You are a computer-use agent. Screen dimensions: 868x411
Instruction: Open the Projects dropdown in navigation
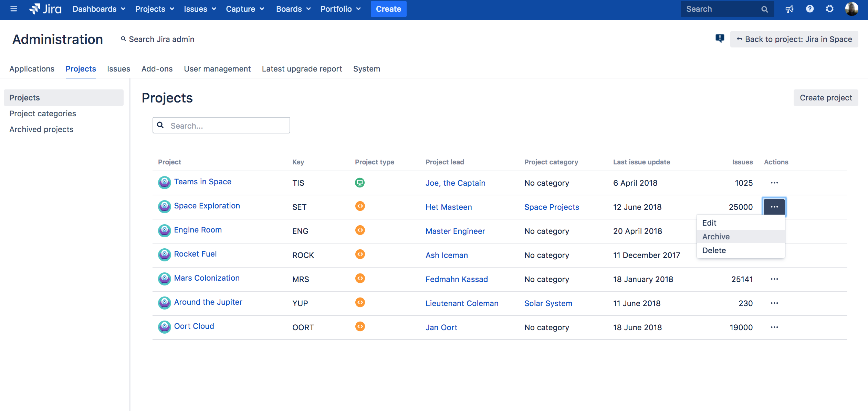[155, 8]
